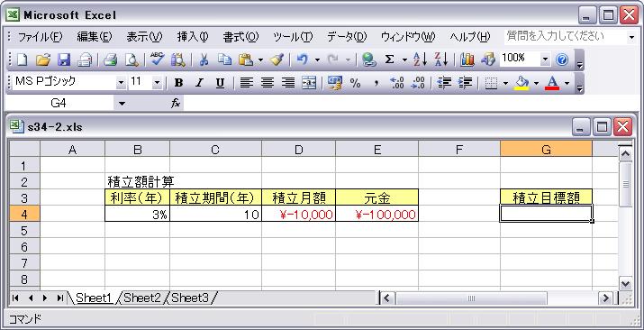Launch the Chart Wizard icon

[467, 60]
